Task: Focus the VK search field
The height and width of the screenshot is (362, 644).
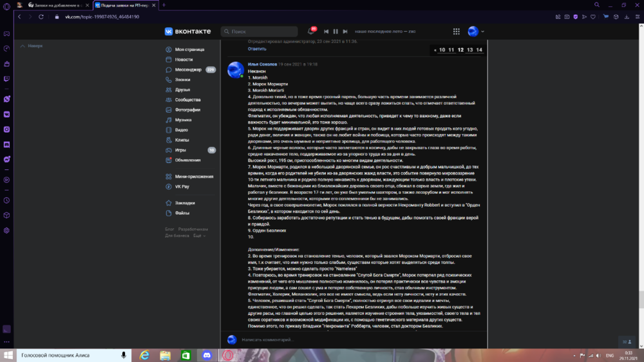Action: (x=259, y=31)
